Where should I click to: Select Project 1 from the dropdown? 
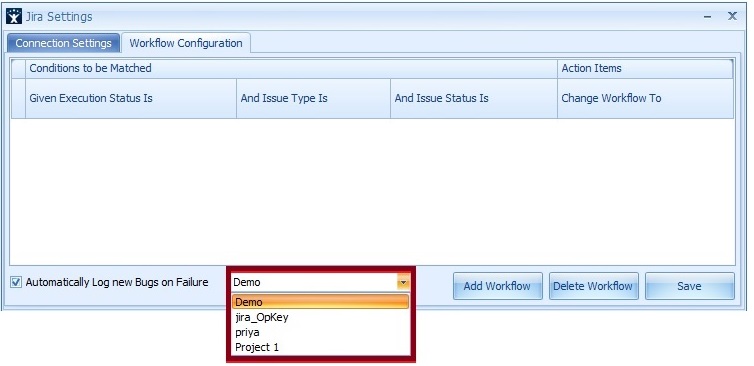[x=320, y=347]
